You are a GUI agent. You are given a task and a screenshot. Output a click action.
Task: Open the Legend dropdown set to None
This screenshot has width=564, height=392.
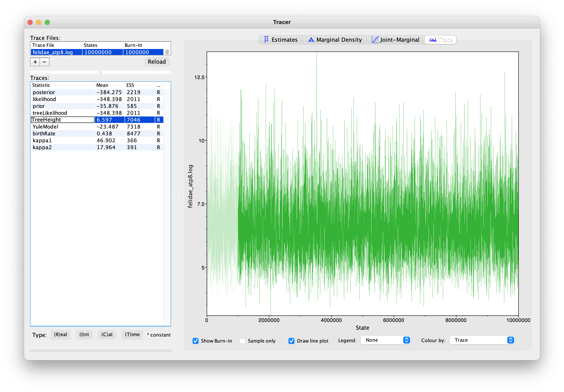[x=385, y=340]
